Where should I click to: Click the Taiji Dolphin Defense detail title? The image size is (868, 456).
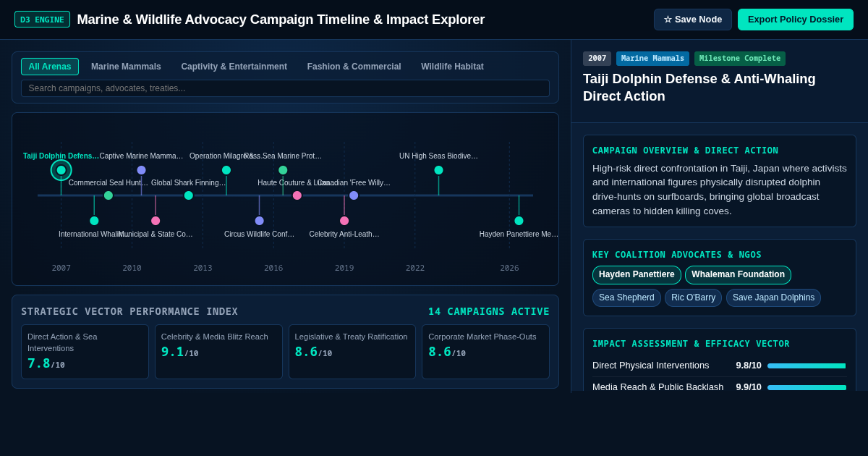[699, 88]
